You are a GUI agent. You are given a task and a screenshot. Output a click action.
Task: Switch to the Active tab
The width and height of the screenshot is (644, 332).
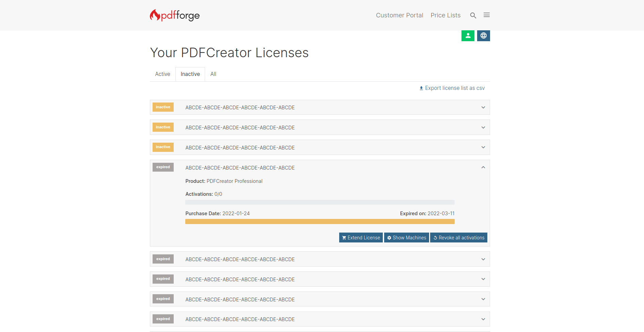[162, 74]
